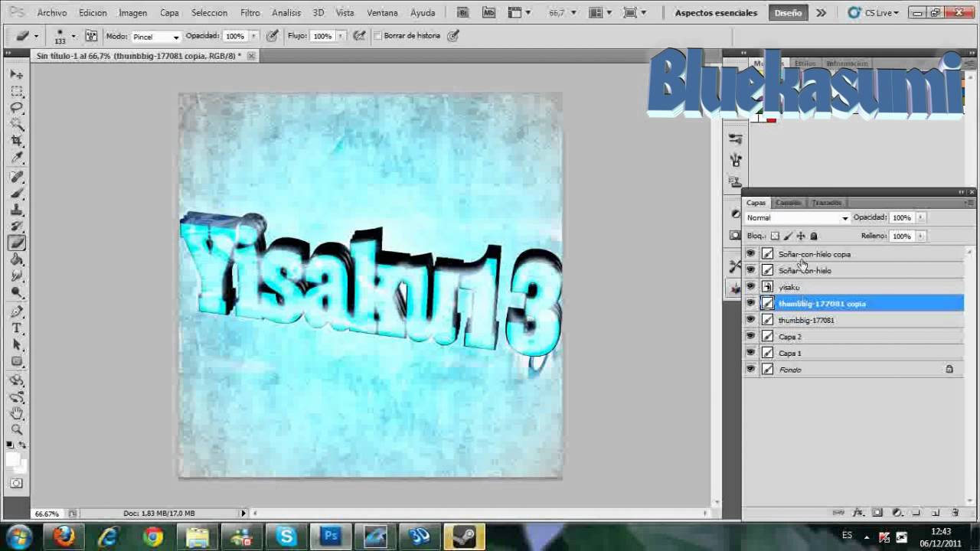Create new adjustment layer icon

click(x=897, y=513)
